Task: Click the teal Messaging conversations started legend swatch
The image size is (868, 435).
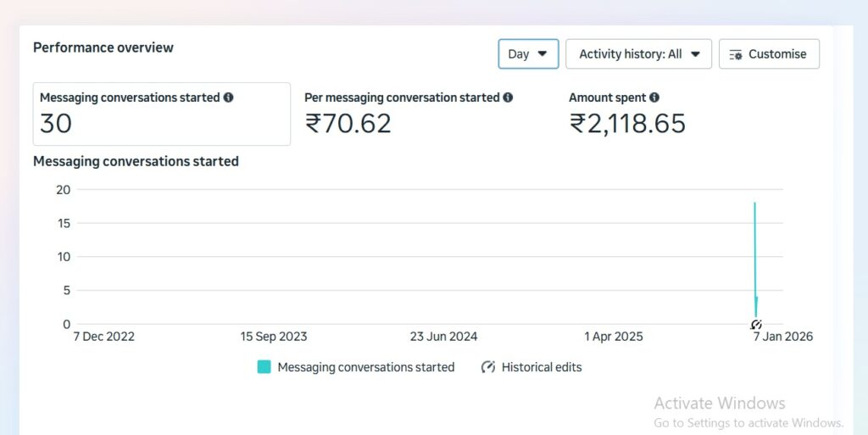Action: point(264,367)
